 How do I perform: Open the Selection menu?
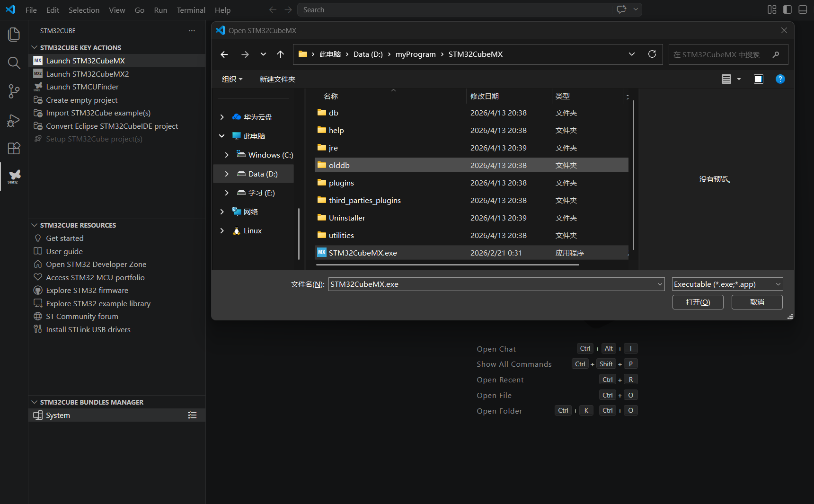84,10
